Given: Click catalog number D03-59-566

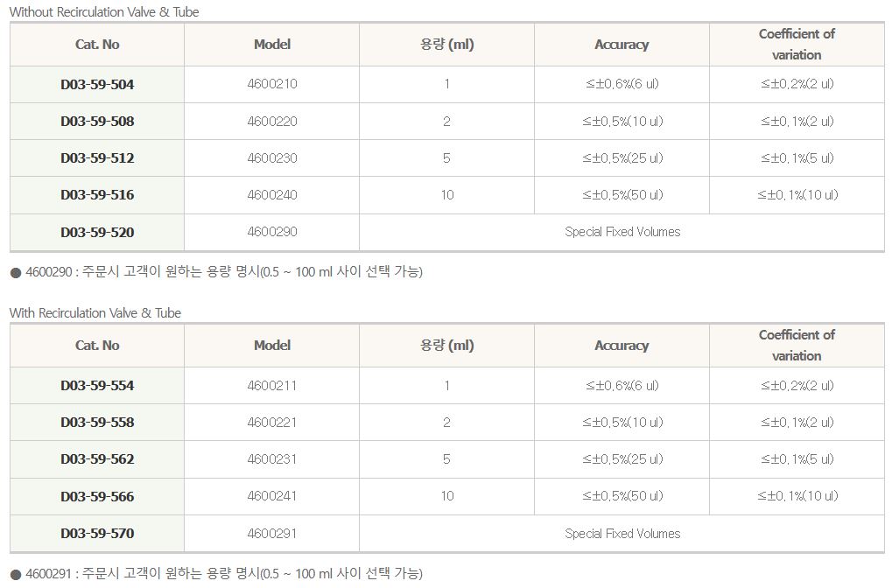Looking at the screenshot, I should pos(97,496).
